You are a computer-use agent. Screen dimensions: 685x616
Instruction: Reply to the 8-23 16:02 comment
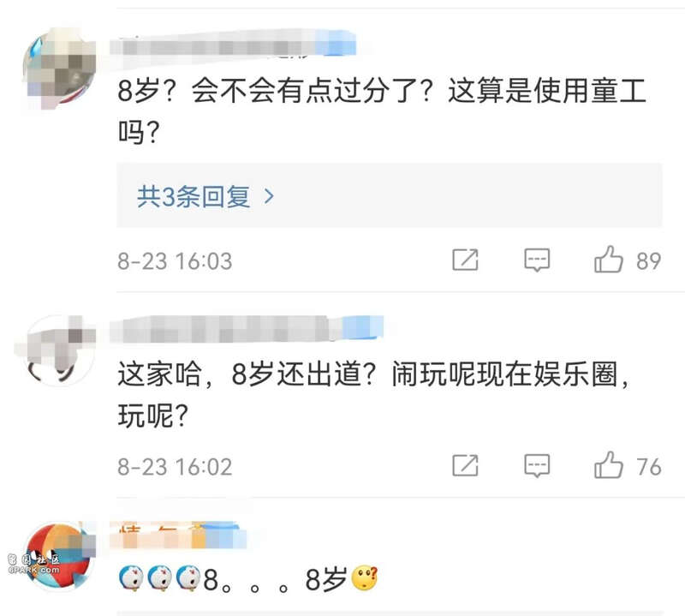pos(537,466)
